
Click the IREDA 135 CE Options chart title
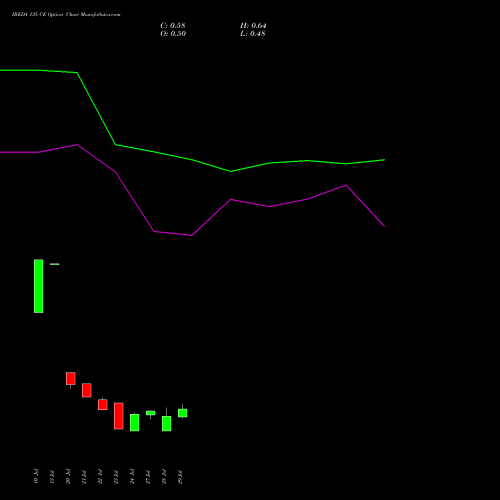tap(66, 15)
